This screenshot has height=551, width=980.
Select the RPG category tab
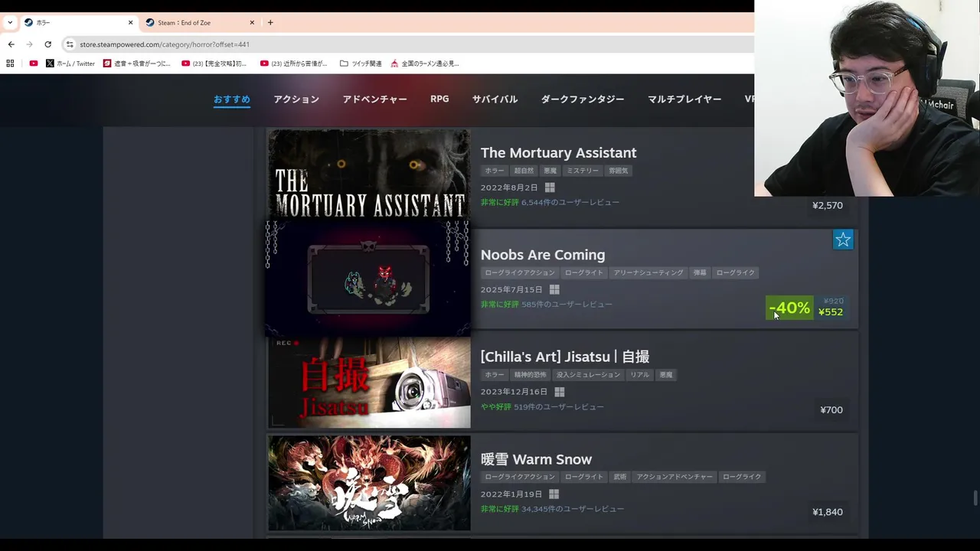[439, 99]
